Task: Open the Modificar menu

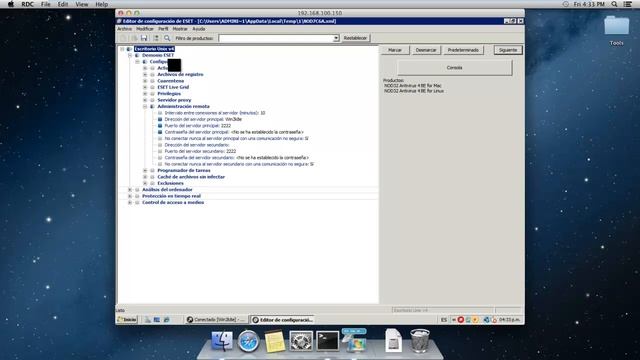Action: tap(145, 29)
